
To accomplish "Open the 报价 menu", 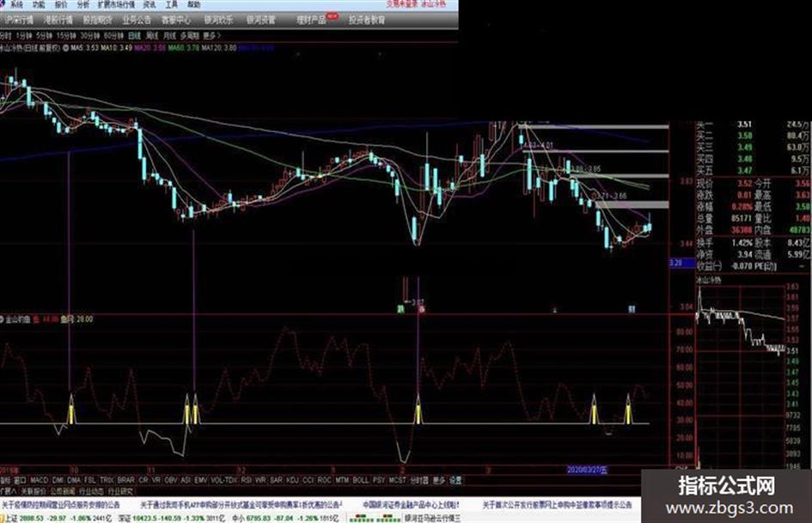I will pyautogui.click(x=61, y=4).
